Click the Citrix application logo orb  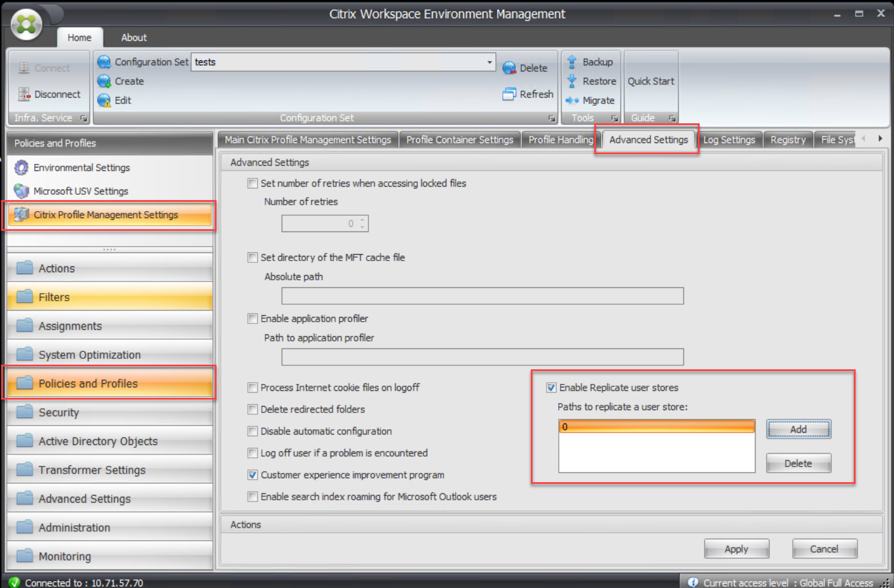tap(26, 25)
